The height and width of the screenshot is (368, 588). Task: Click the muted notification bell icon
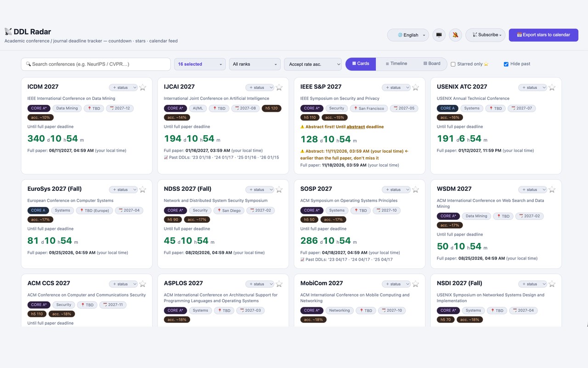click(x=455, y=35)
